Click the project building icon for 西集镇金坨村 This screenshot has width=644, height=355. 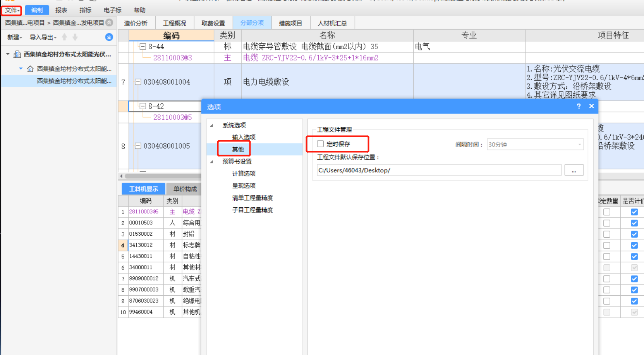pyautogui.click(x=17, y=55)
